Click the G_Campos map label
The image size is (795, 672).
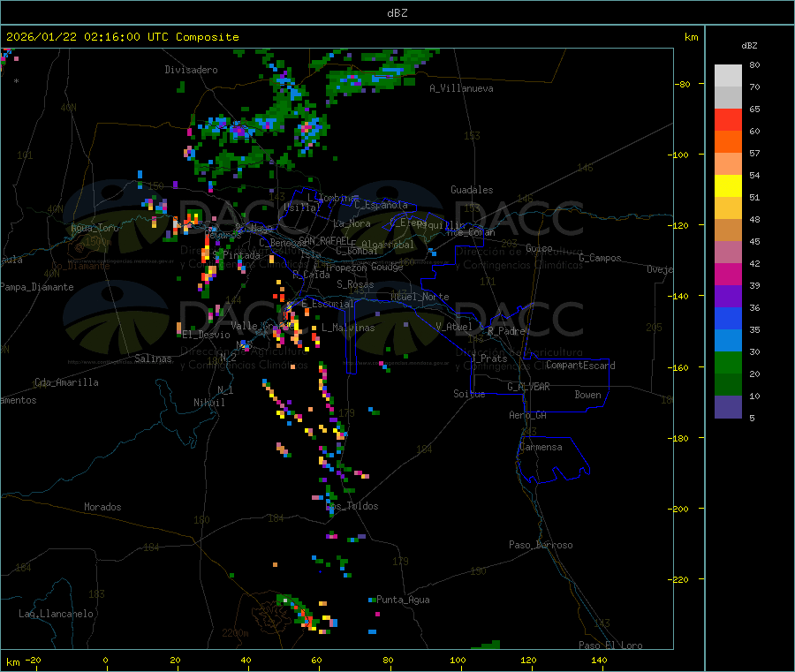point(601,258)
